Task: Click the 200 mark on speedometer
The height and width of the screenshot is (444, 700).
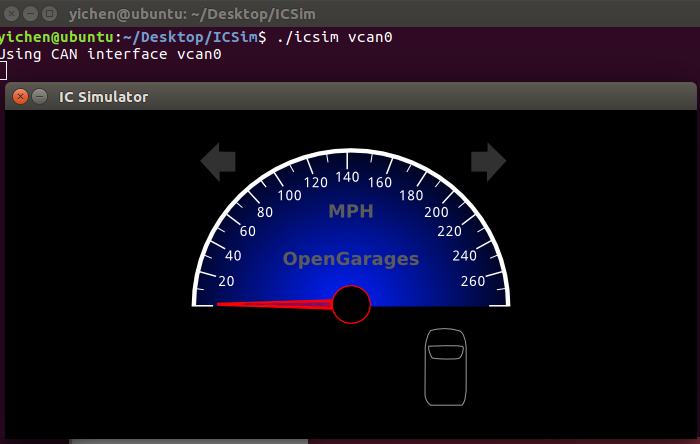Action: click(x=436, y=212)
